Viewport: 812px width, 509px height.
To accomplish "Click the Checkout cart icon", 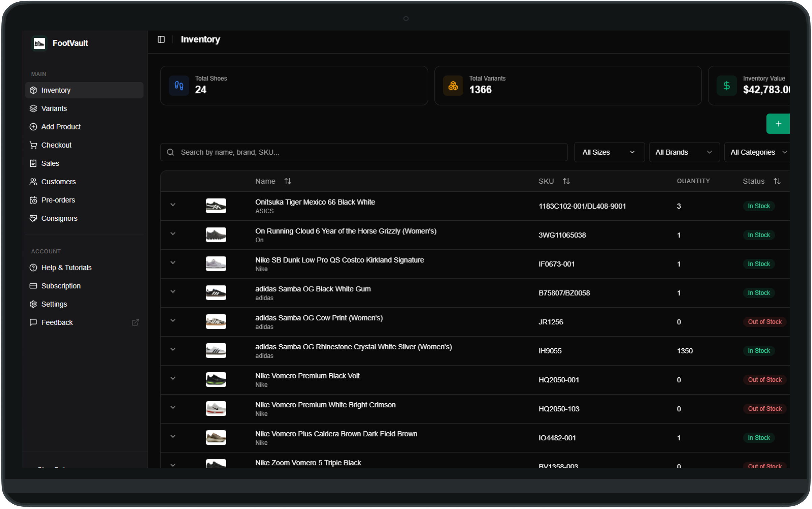I will tap(33, 145).
